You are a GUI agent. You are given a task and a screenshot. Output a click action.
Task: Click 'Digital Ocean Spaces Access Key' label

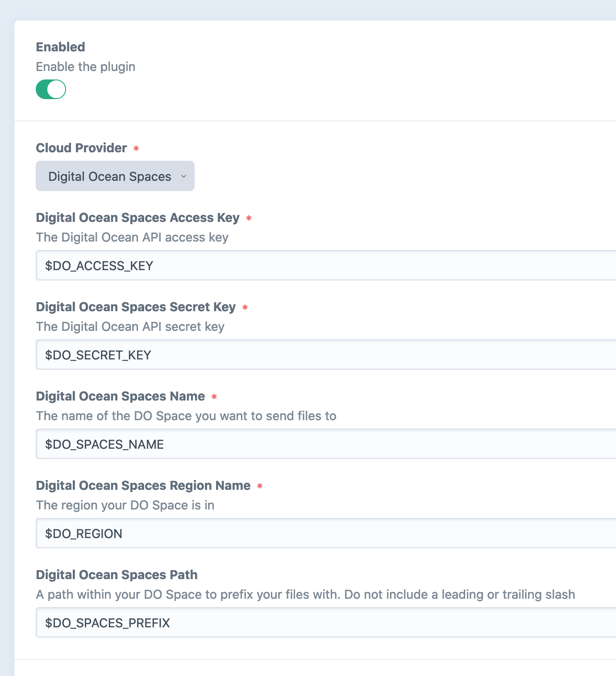tap(138, 218)
